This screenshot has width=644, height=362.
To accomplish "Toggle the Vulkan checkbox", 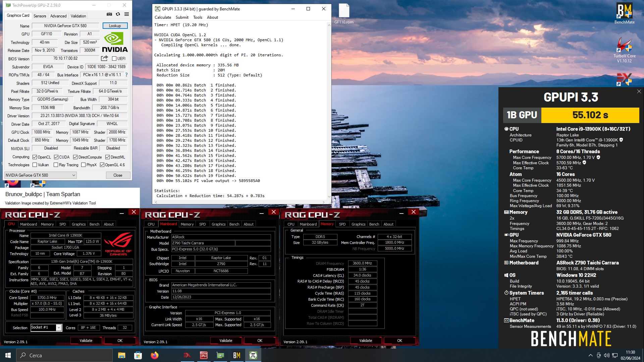I will pyautogui.click(x=35, y=165).
